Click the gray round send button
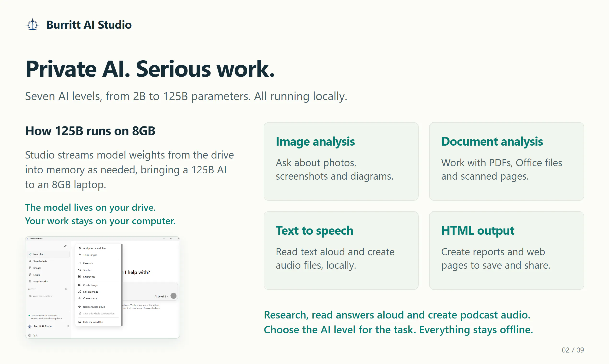The image size is (609, 364). click(173, 296)
